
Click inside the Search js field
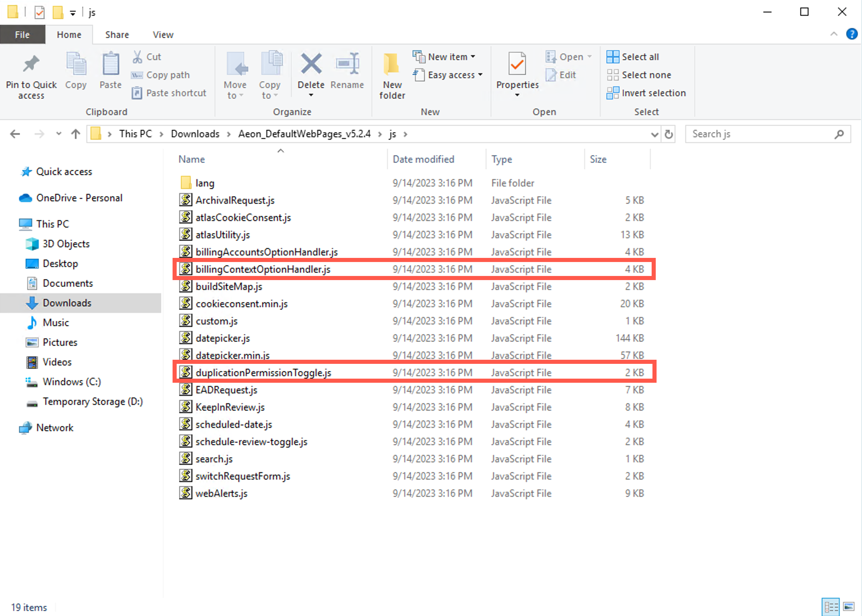click(x=760, y=134)
